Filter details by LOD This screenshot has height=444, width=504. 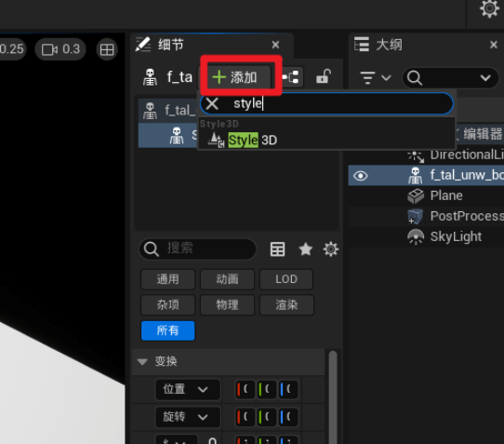(x=286, y=279)
